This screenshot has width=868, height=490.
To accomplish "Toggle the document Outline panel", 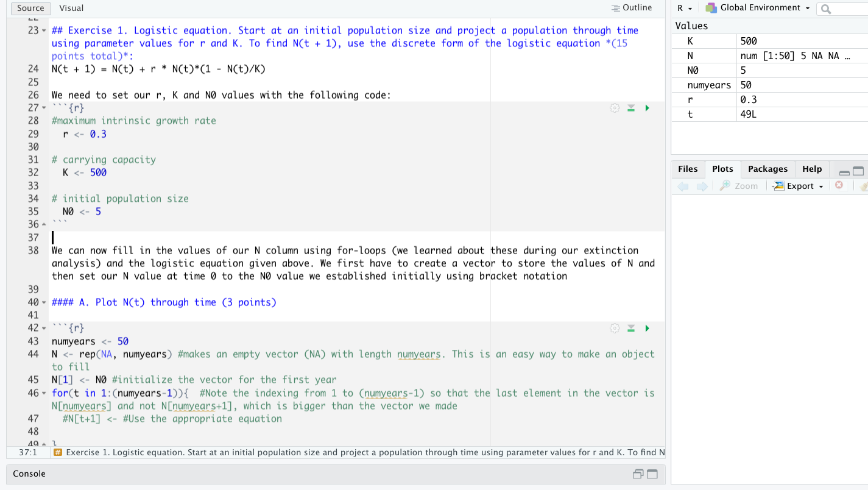I will 632,8.
